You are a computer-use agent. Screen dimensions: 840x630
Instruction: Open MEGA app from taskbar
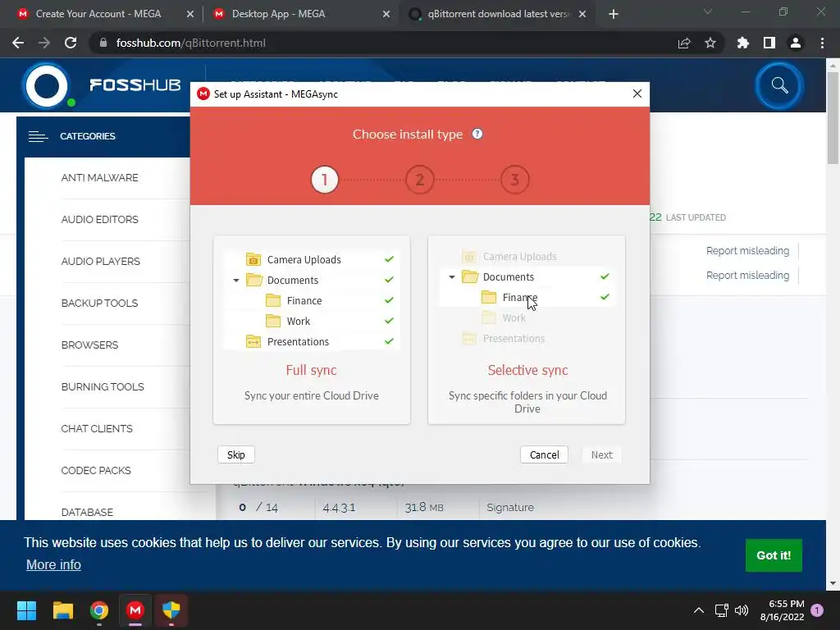click(x=135, y=610)
